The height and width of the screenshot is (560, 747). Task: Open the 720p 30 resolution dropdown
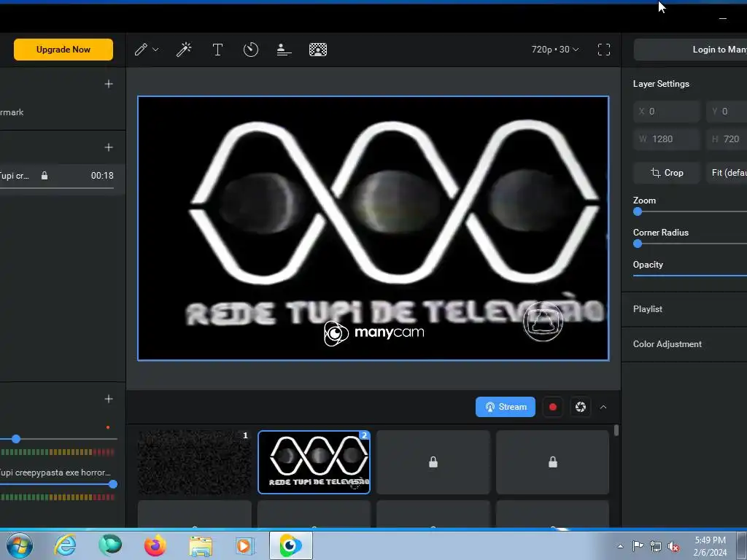point(555,50)
